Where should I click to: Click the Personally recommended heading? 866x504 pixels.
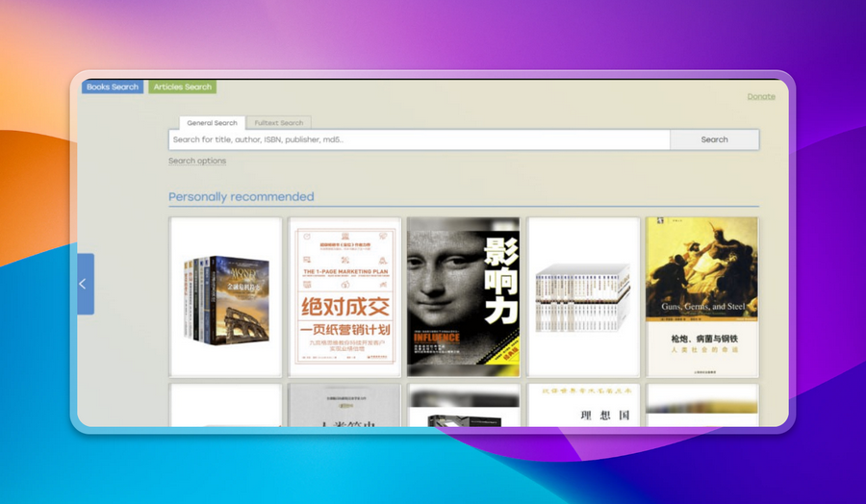242,197
